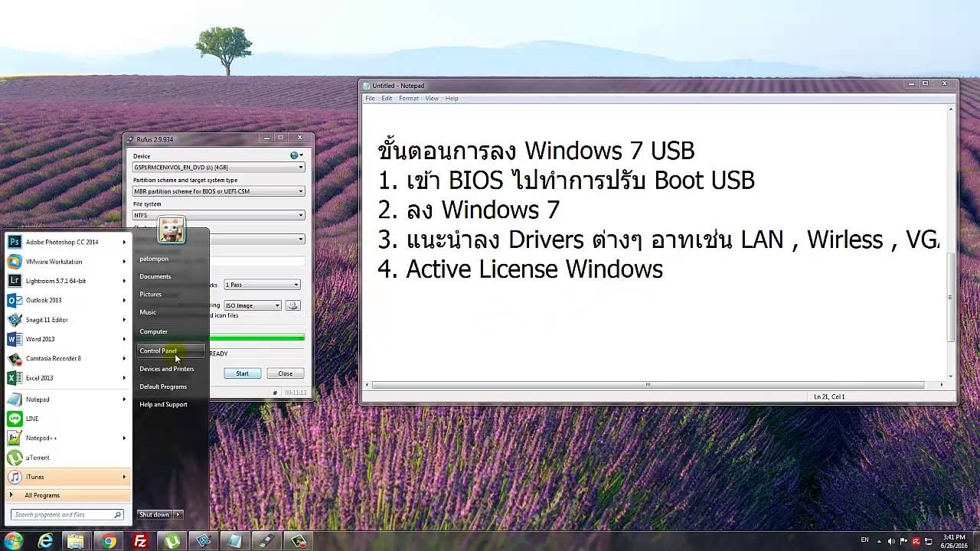980x551 pixels.
Task: Open Control Panel from the Start menu
Action: (x=171, y=350)
